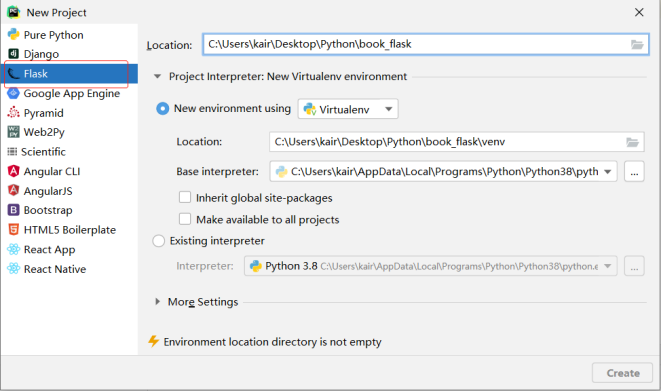Click the React Native icon
Image resolution: width=661 pixels, height=391 pixels.
click(x=13, y=269)
